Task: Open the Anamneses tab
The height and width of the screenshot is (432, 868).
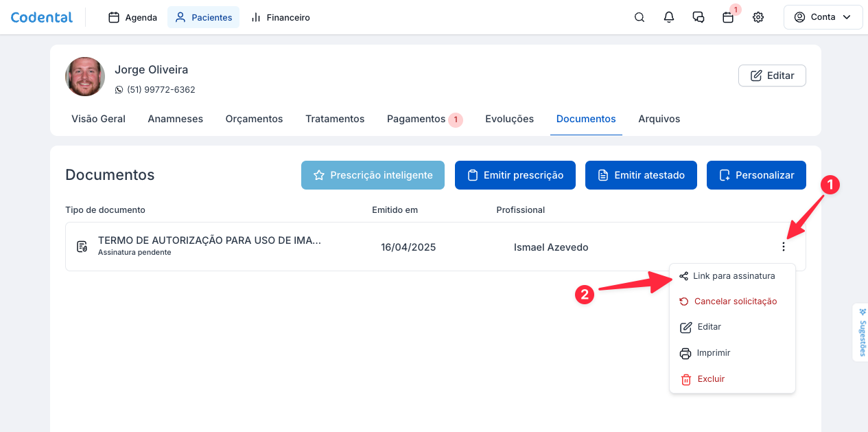Action: click(x=175, y=119)
